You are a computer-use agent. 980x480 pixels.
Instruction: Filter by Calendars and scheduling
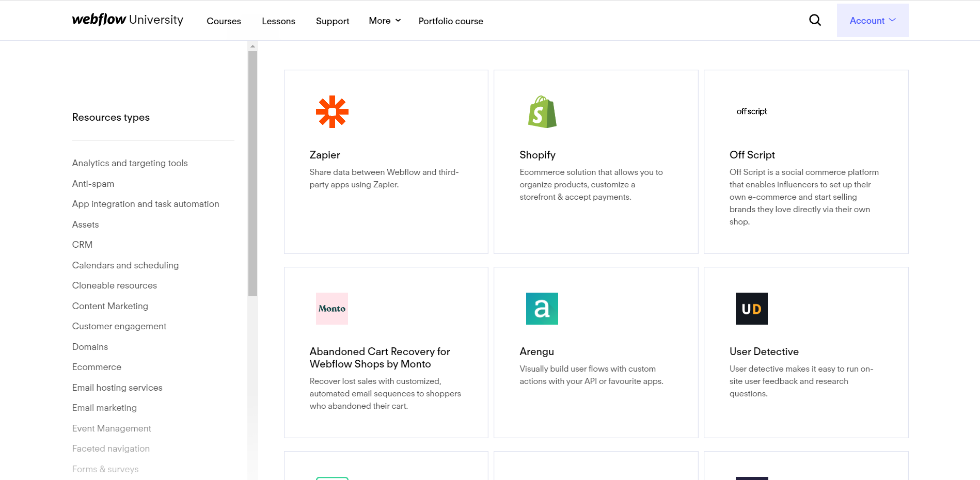pyautogui.click(x=125, y=265)
